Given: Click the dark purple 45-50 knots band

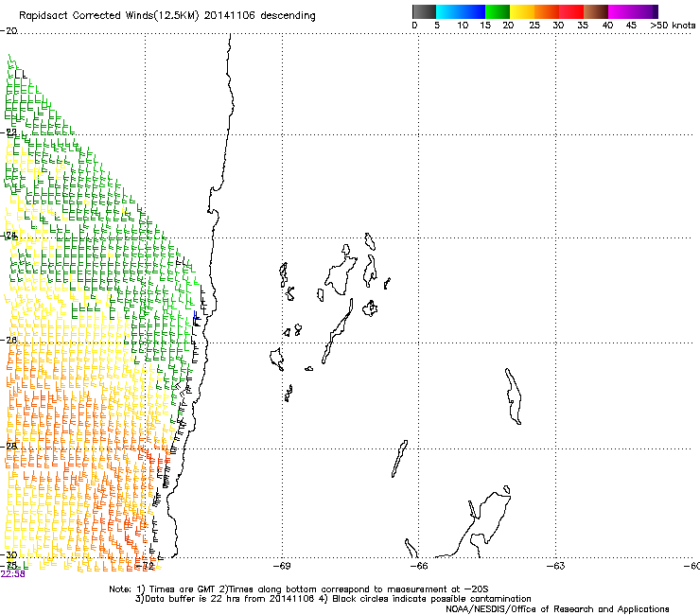Looking at the screenshot, I should [x=645, y=11].
